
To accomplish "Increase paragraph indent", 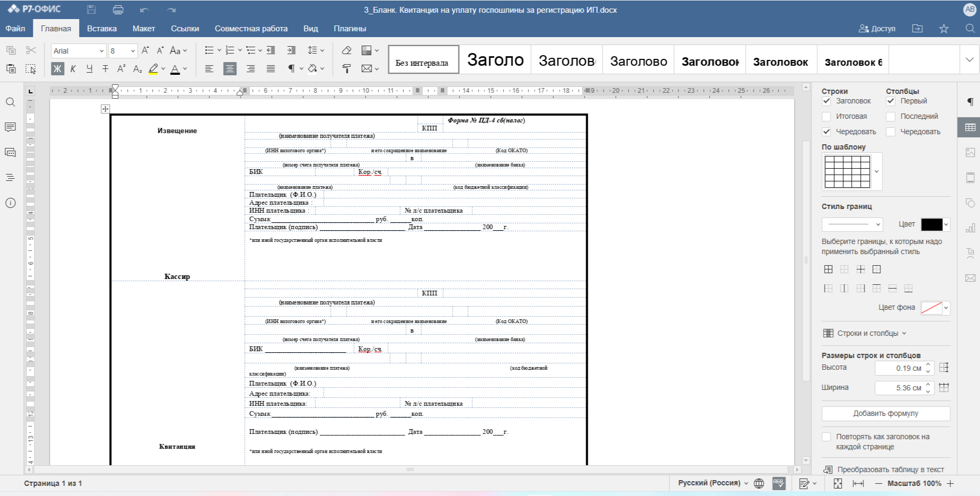I will point(292,50).
